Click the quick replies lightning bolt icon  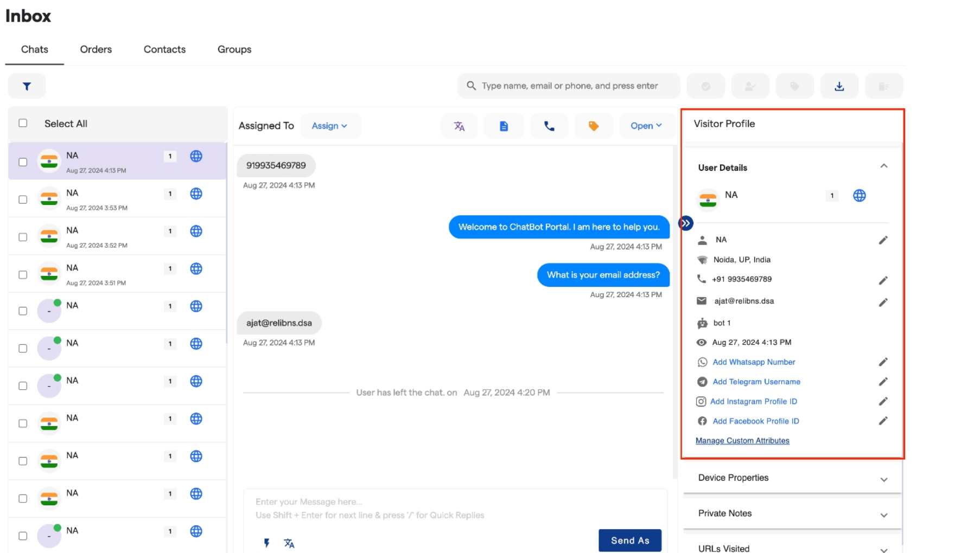[x=266, y=543]
